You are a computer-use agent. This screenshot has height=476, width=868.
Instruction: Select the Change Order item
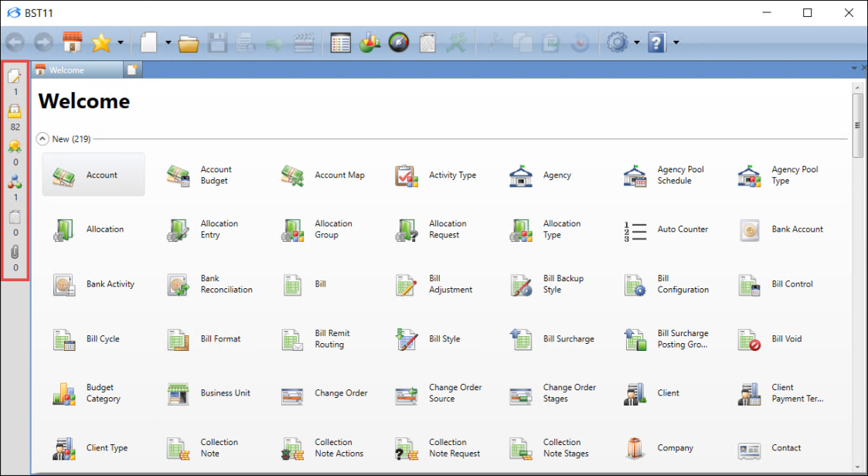coord(325,393)
